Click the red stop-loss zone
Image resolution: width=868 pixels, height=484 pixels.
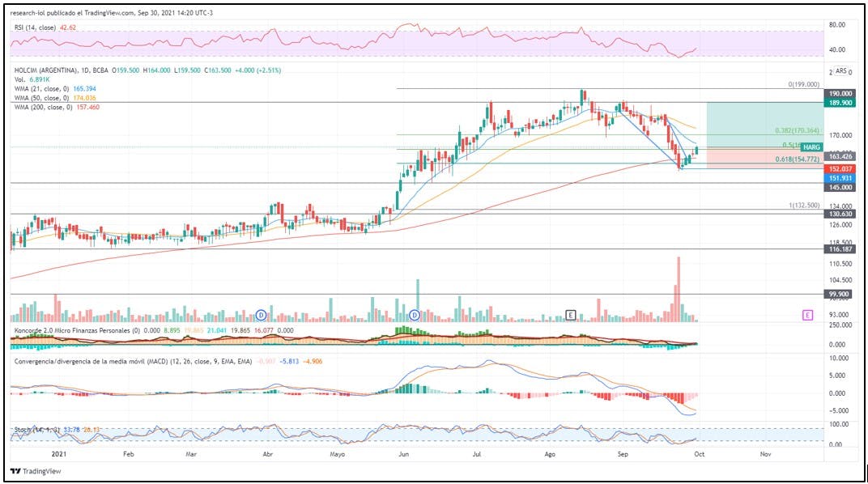pos(765,158)
